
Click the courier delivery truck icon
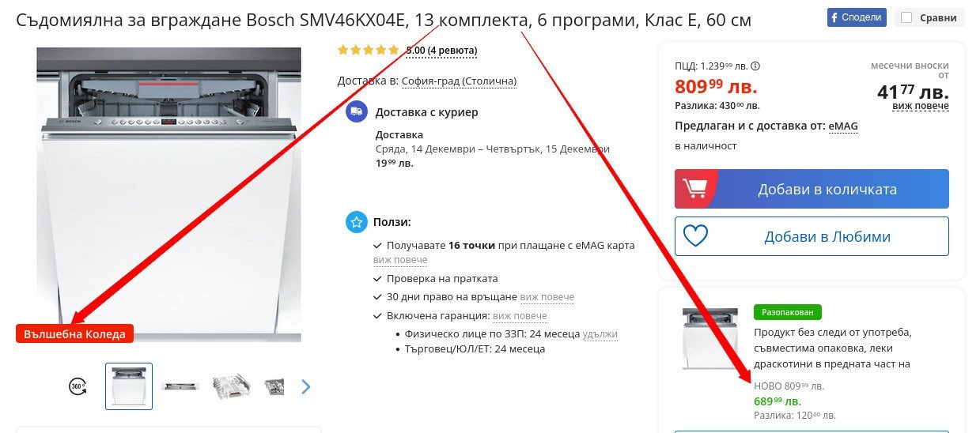357,112
